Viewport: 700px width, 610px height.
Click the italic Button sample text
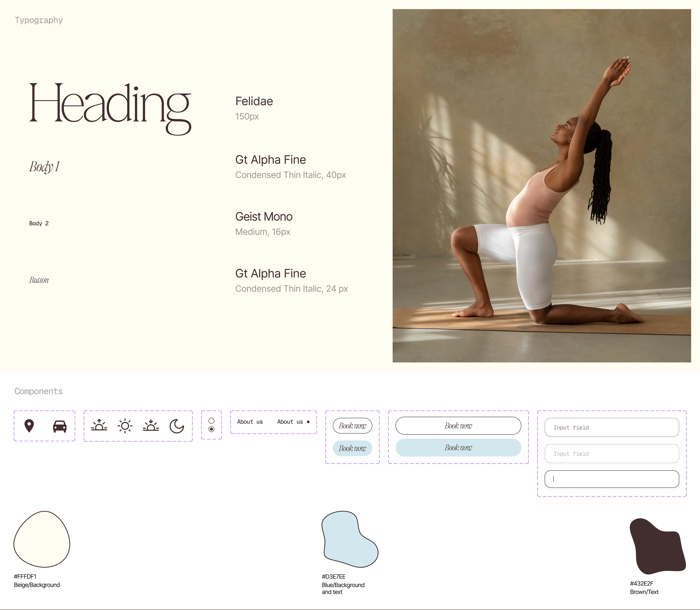tap(39, 280)
